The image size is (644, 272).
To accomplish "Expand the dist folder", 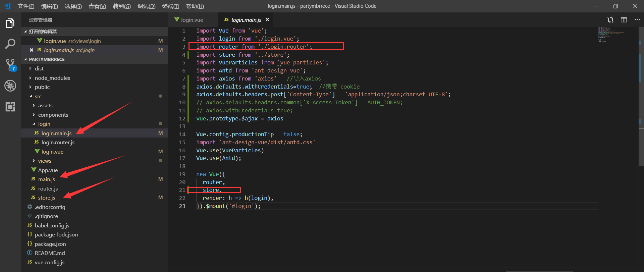I will [30, 68].
